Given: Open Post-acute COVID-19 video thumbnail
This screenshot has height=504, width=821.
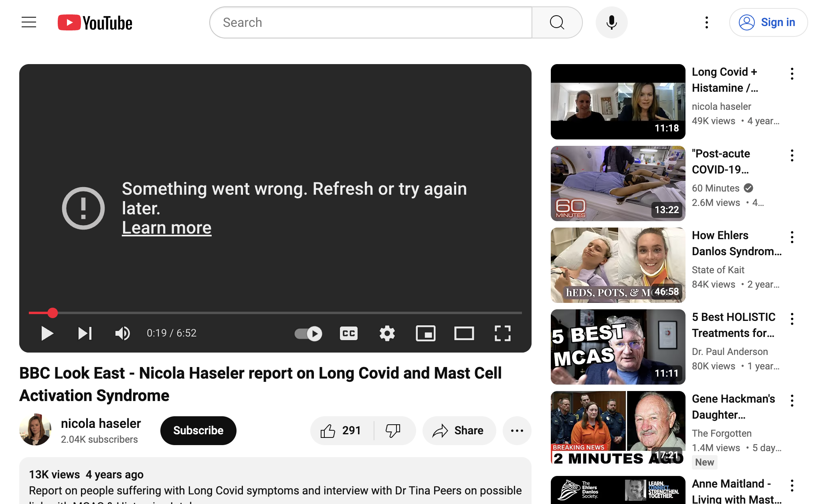Looking at the screenshot, I should 618,183.
